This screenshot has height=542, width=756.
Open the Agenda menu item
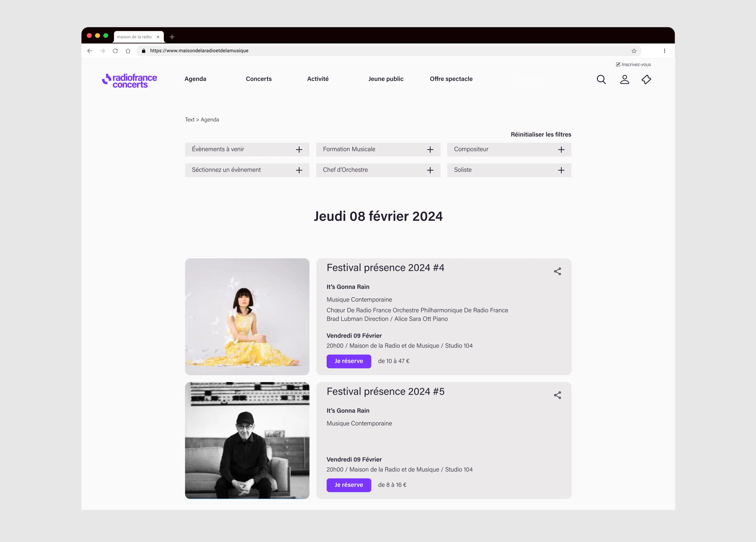tap(195, 79)
